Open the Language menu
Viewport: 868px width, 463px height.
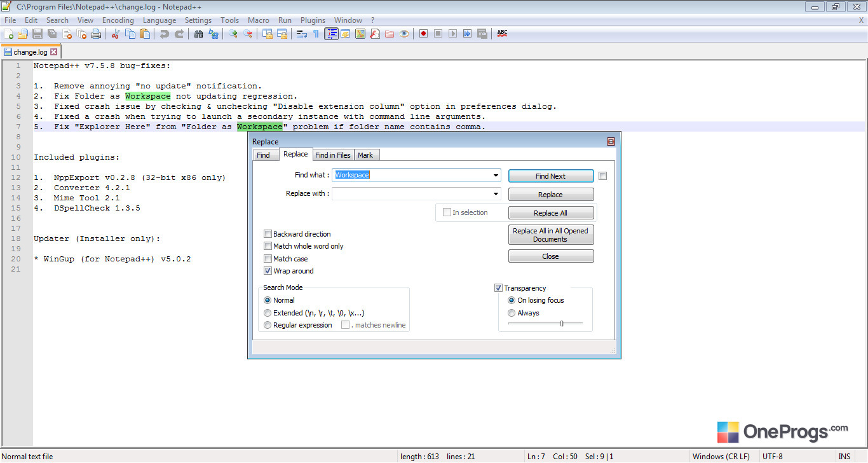[x=159, y=20]
